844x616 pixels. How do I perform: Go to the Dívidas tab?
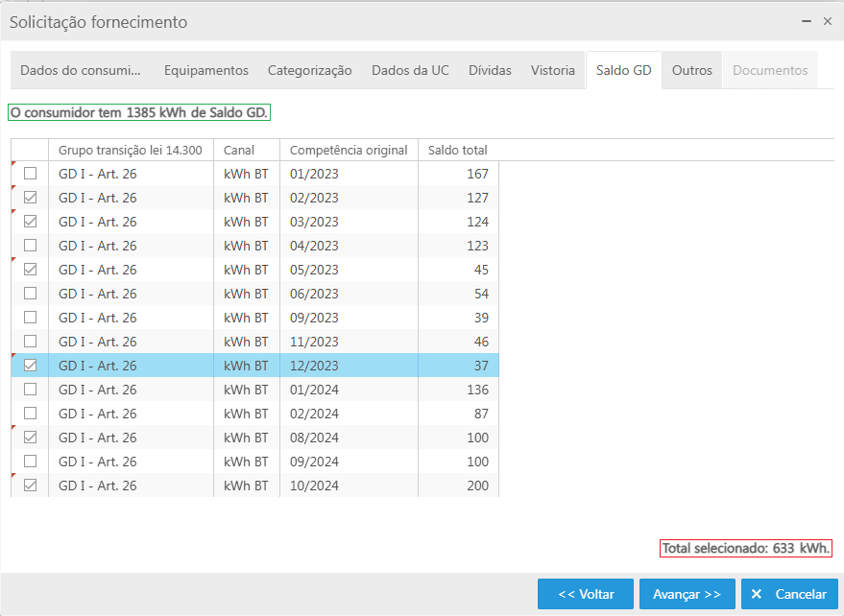(490, 70)
